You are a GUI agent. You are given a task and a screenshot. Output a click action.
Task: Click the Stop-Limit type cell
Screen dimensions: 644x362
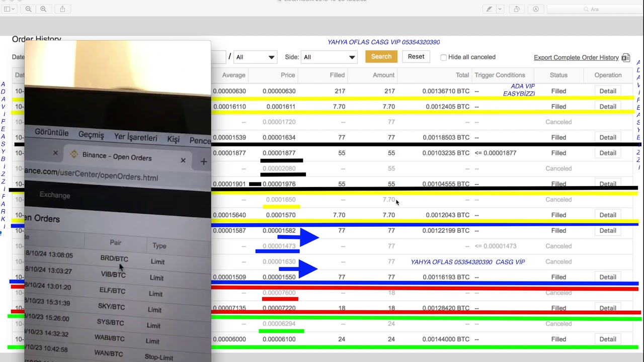(159, 357)
